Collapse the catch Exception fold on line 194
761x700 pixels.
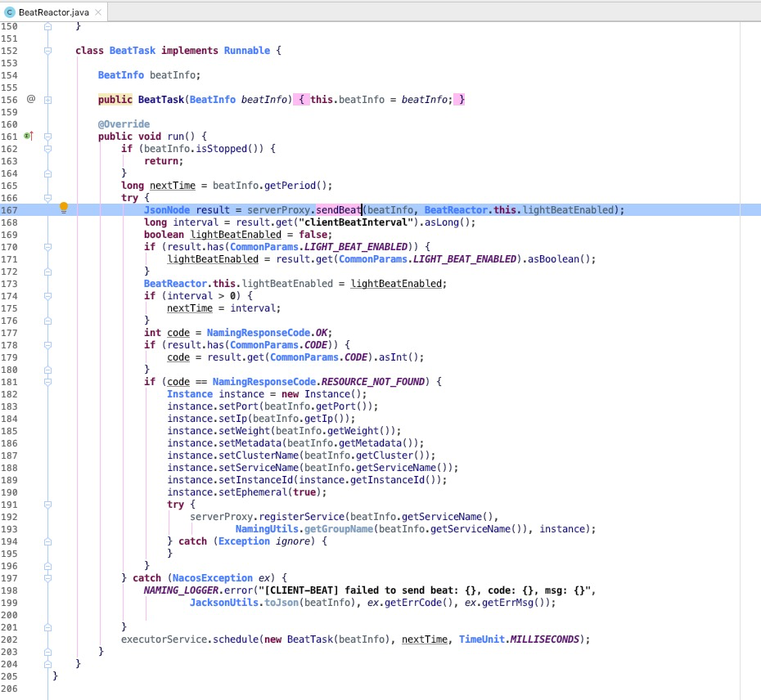[x=47, y=541]
